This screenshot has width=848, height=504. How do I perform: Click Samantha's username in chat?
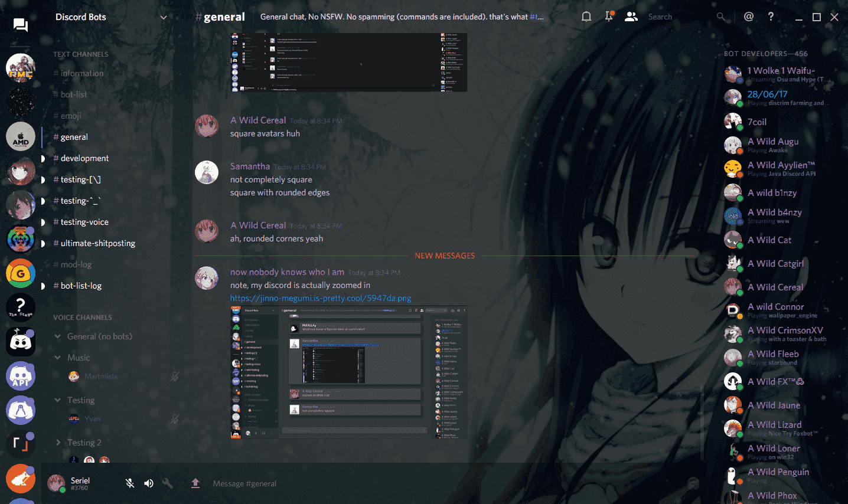click(250, 166)
